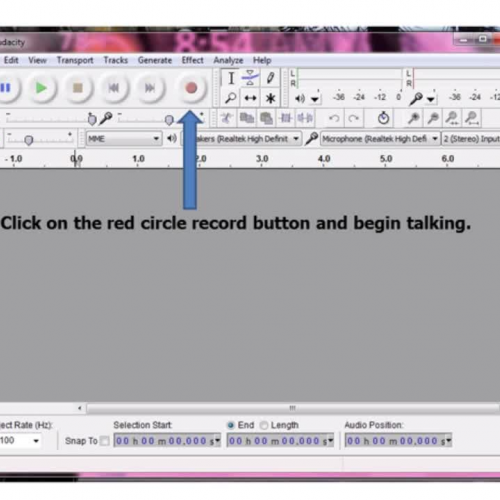Click the output volume slider handle
Screen dimensions: 500x500
coord(92,119)
